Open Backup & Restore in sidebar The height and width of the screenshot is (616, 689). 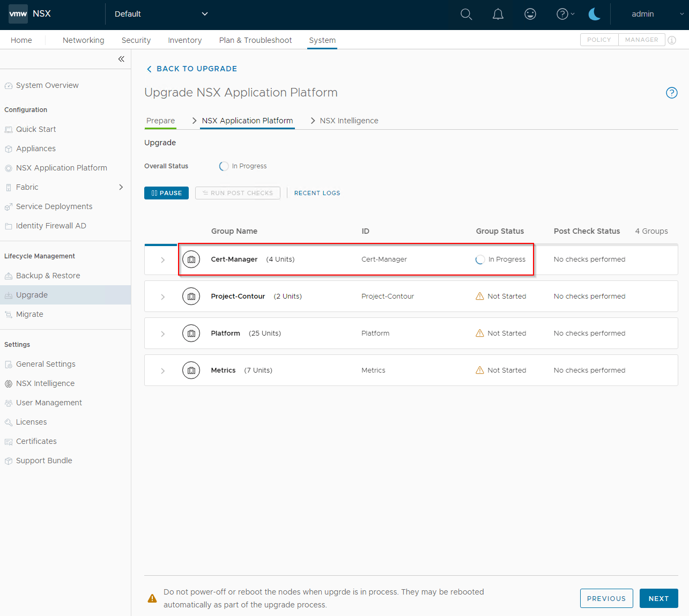pos(48,276)
